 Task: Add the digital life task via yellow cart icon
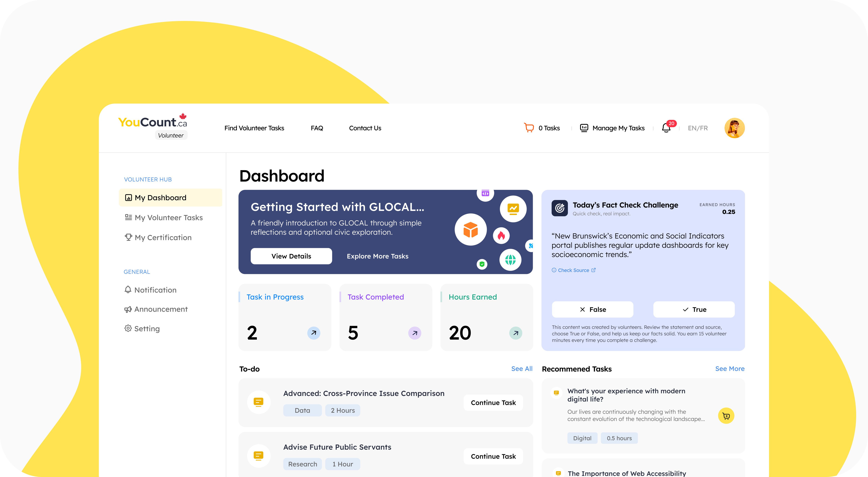pos(726,416)
